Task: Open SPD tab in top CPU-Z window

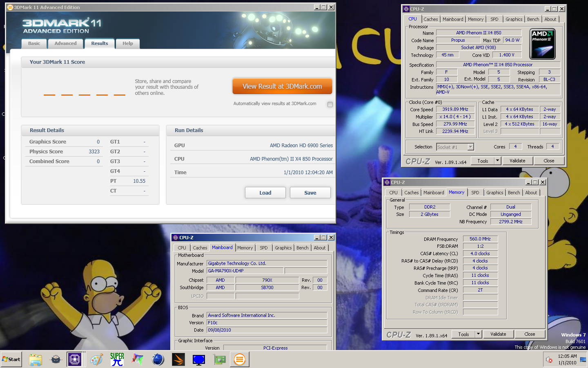Action: (494, 19)
